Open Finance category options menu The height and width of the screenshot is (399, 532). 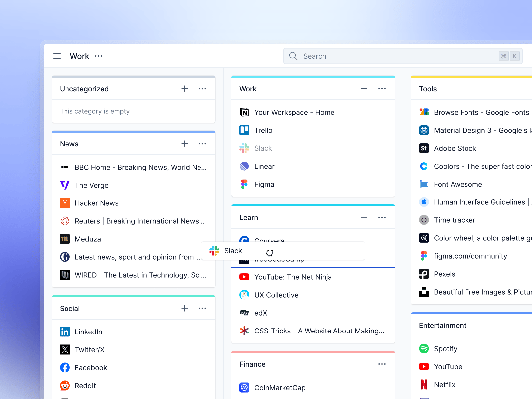(382, 364)
